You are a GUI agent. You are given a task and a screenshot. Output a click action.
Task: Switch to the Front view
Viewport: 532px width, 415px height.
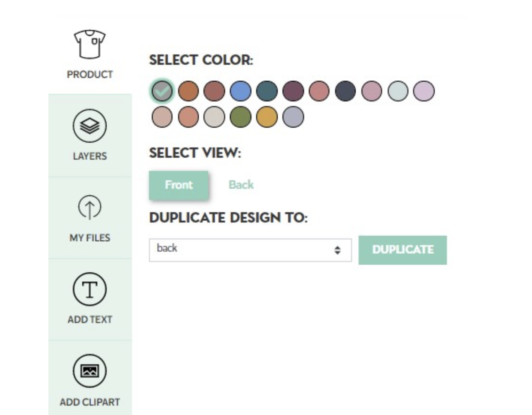179,185
